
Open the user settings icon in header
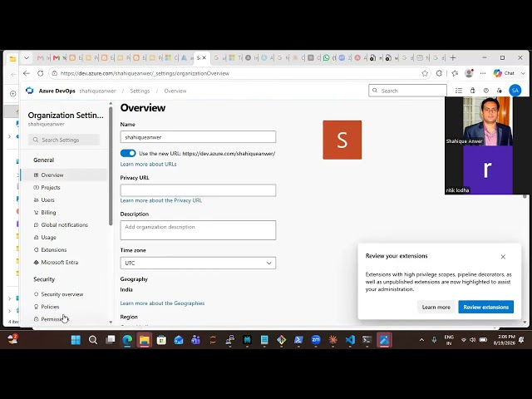point(499,91)
